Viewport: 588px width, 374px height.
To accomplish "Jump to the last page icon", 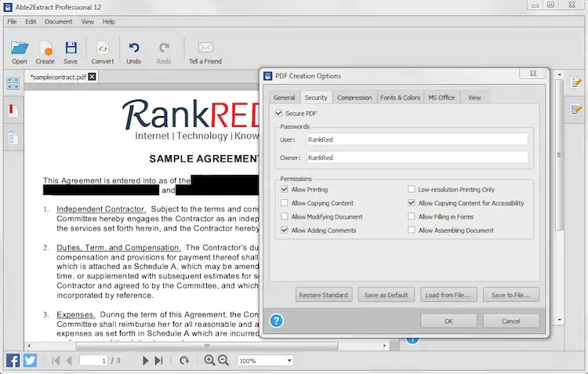I will [x=159, y=361].
